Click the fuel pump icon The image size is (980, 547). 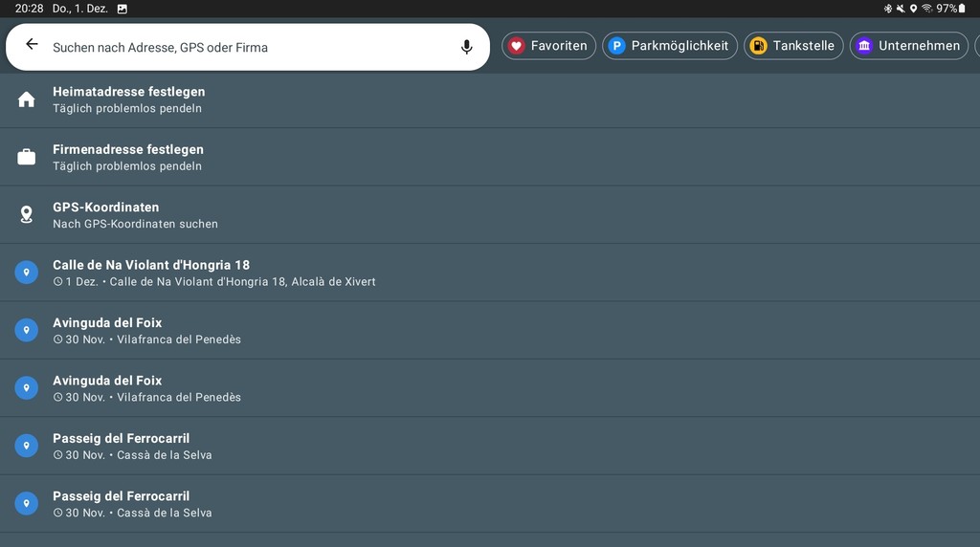pos(758,46)
